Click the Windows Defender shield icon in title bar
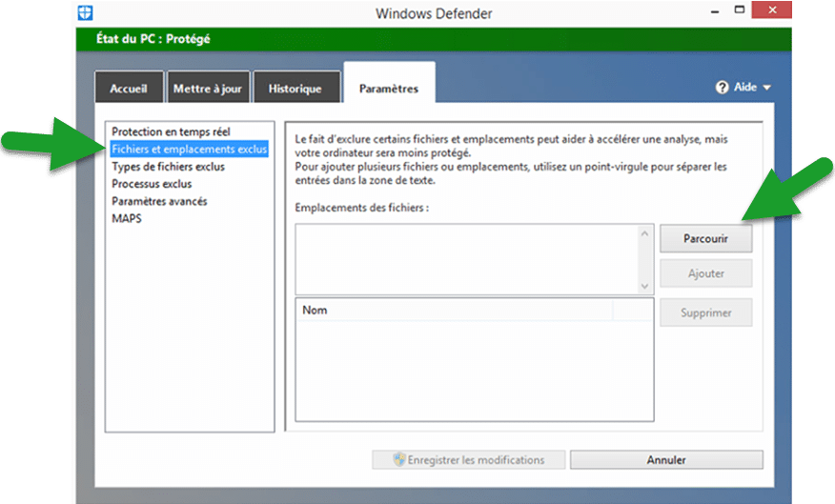Image resolution: width=835 pixels, height=504 pixels. (85, 12)
